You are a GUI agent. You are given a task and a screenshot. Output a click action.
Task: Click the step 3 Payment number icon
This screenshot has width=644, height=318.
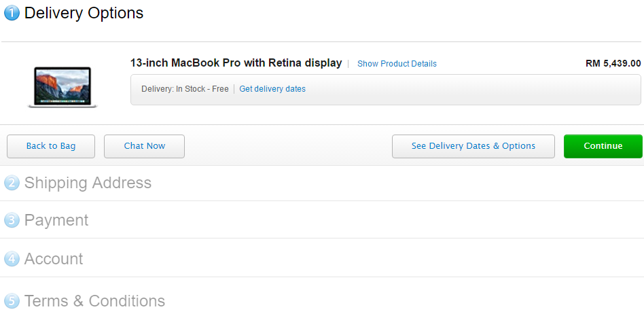(12, 220)
